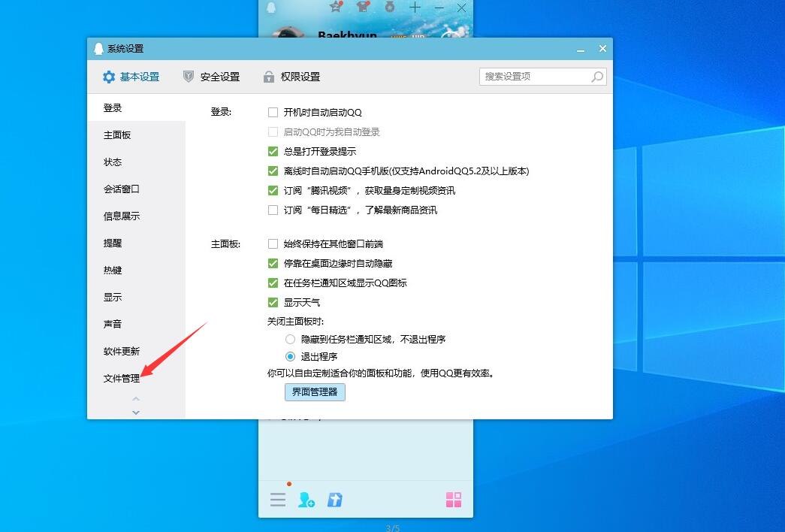785x532 pixels.
Task: Click the lock icon beside 权限设置
Action: [x=269, y=77]
